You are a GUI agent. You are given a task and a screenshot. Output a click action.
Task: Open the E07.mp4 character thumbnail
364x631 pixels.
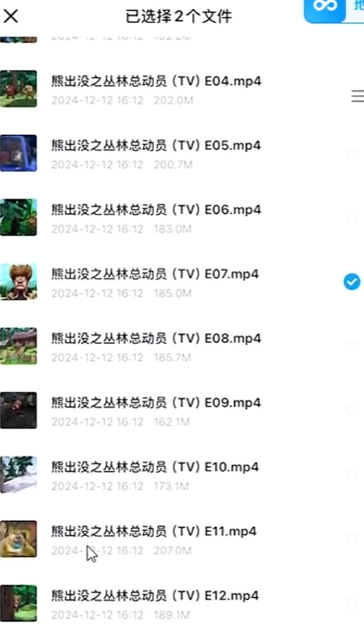coord(18,282)
